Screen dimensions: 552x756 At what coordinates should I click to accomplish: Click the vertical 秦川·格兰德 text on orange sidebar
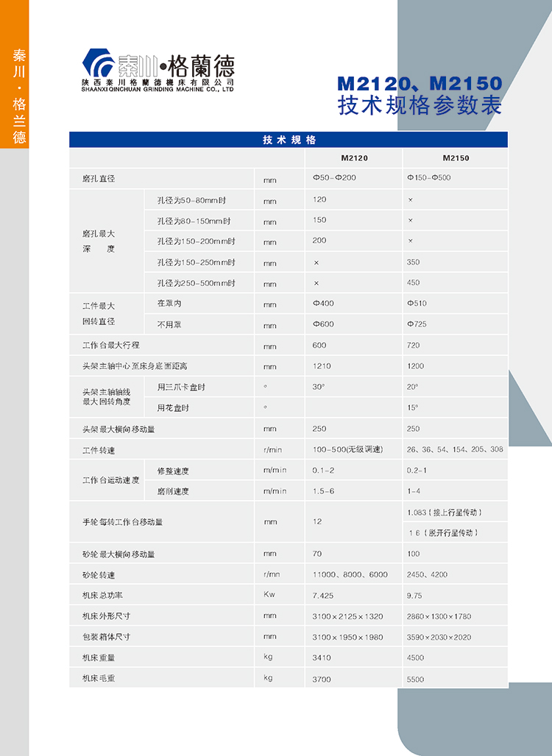click(x=19, y=96)
